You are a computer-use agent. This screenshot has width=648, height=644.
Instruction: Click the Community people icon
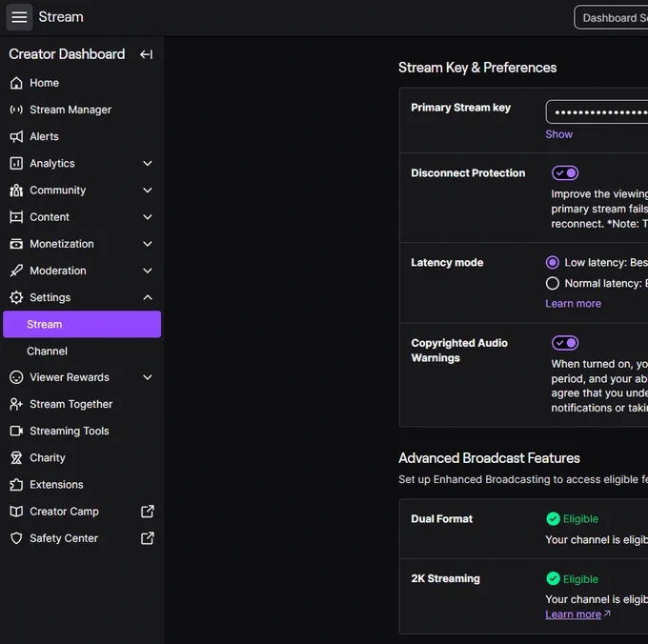16,191
